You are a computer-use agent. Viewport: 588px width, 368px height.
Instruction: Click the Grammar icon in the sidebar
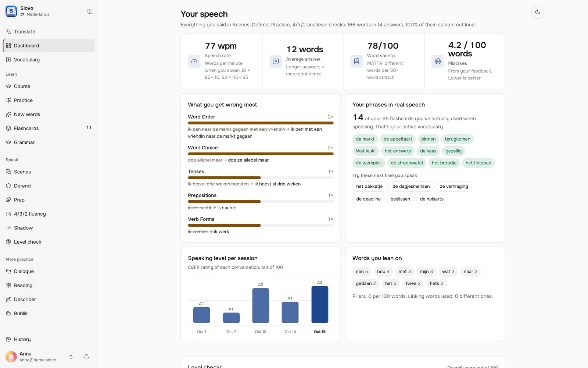coord(8,142)
